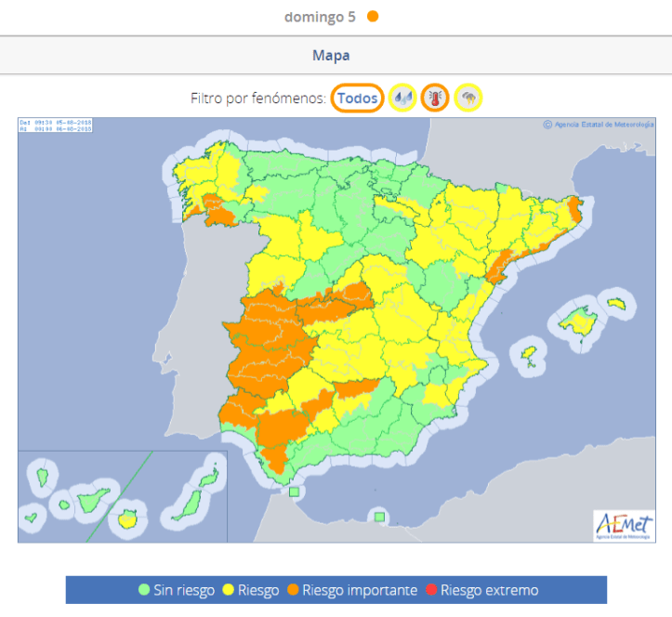Click the Canary Islands inset map
The width and height of the screenshot is (672, 617).
pos(122,497)
